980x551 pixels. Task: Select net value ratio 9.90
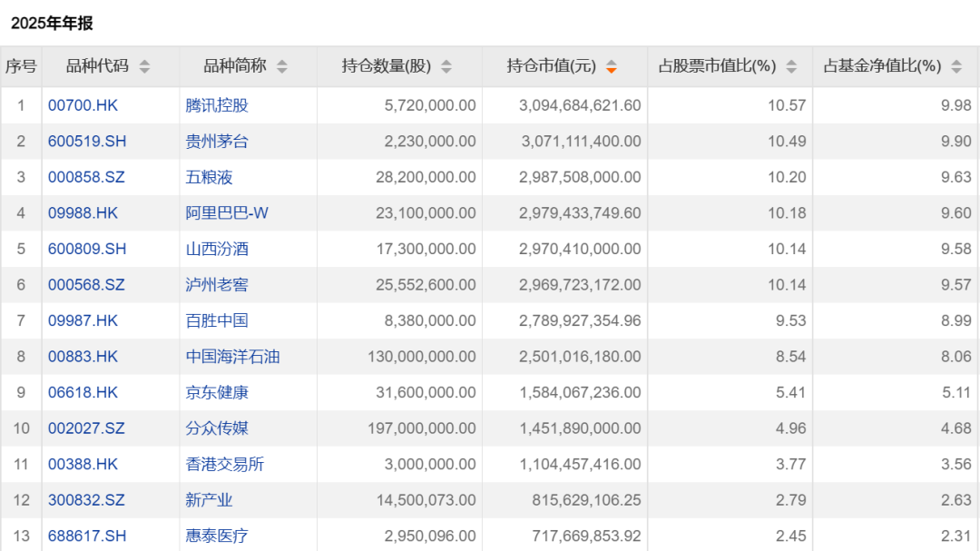pyautogui.click(x=956, y=142)
